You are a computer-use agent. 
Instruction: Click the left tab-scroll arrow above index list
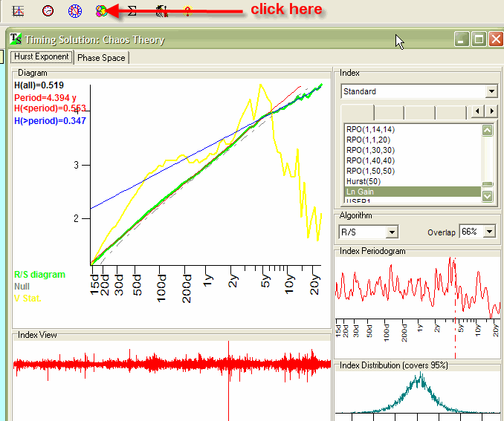(x=477, y=111)
